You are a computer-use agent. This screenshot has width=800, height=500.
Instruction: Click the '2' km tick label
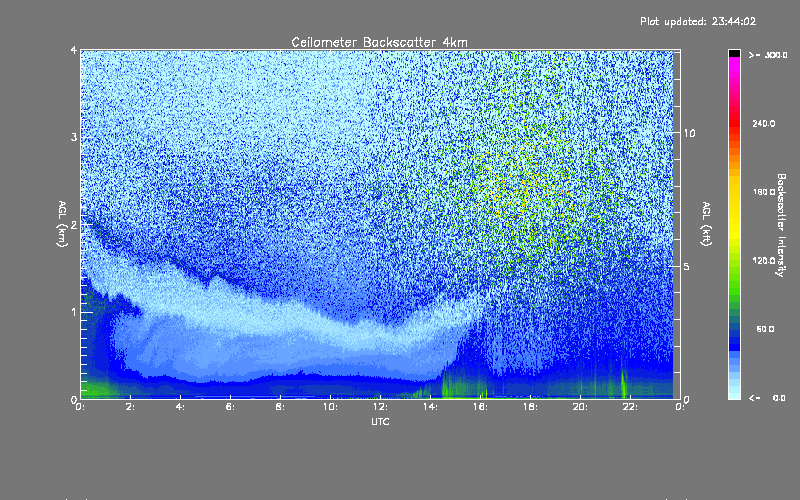tap(74, 225)
